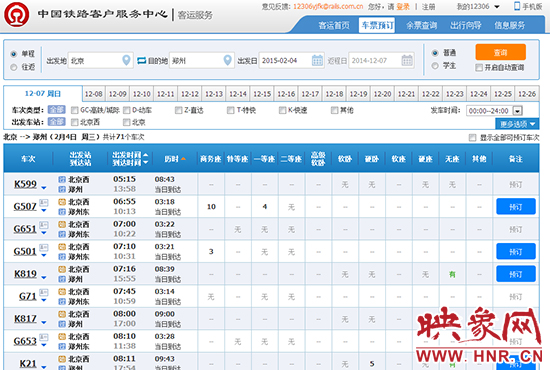This screenshot has width=550, height=370.
Task: Expand G507 train stop details arrow
Action: click(x=44, y=210)
